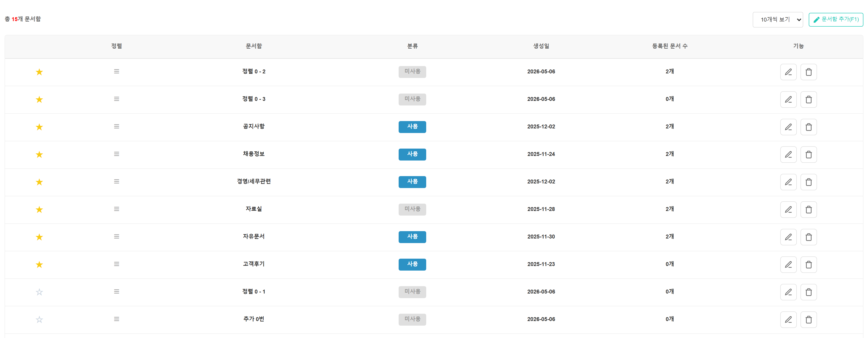Screen dimensions: 868x338
Task: Click 미사용 badge for 정렬 0 - 2
Action: [412, 72]
